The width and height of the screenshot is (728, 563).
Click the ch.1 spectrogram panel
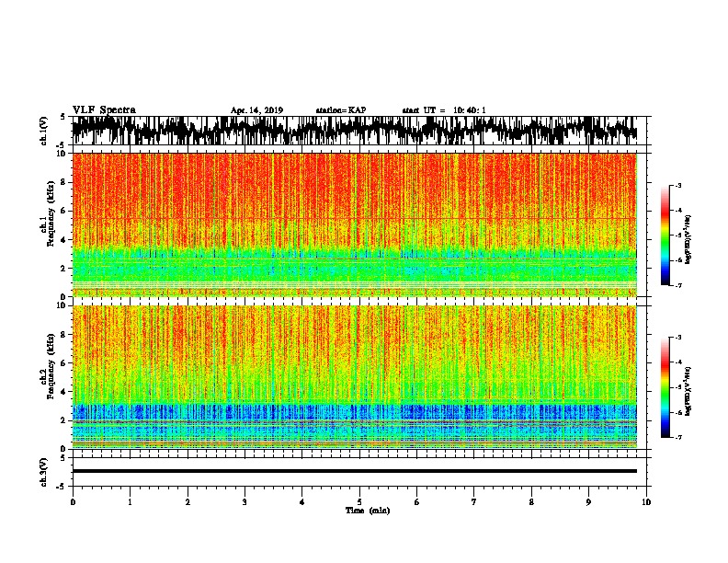[354, 224]
